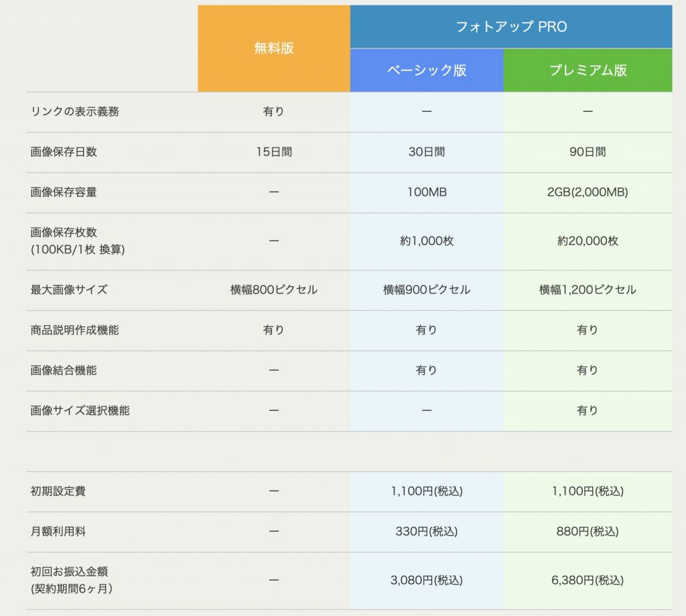The image size is (686, 616).
Task: Click the 月額利用料 row label
Action: click(58, 532)
